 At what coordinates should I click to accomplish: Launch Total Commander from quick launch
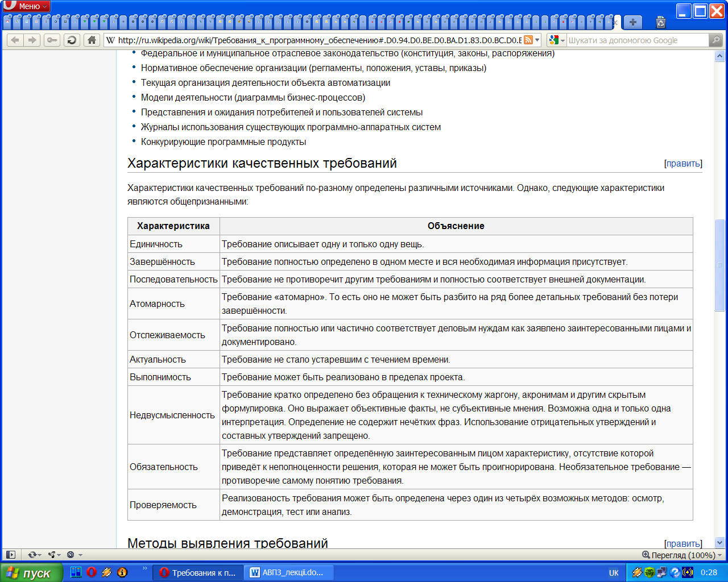(x=76, y=572)
